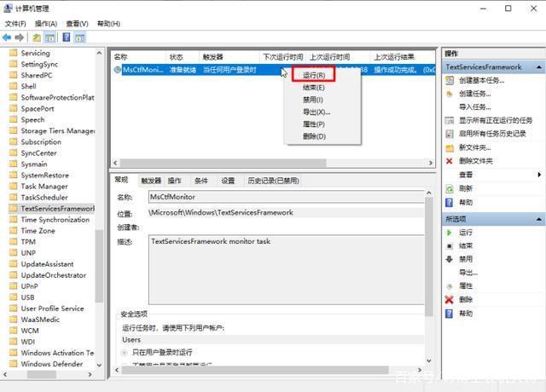Viewport: 546px width, 392px height.
Task: Sort by the 名称 column header
Action: 138,57
